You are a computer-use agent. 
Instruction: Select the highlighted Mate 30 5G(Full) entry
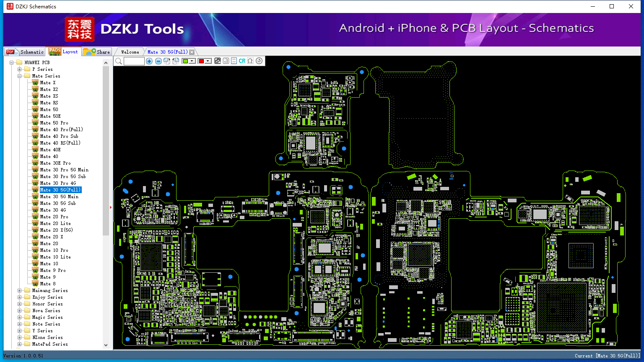point(60,190)
